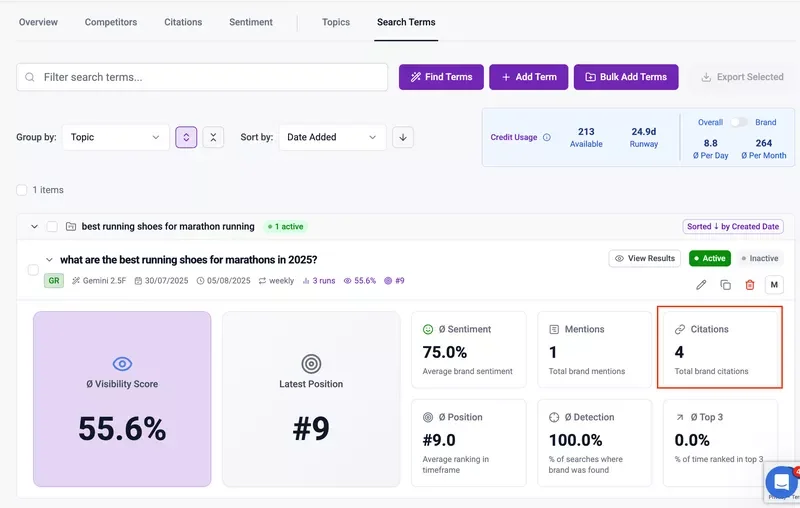The image size is (800, 508).
Task: Click the red trash delete icon
Action: point(750,285)
